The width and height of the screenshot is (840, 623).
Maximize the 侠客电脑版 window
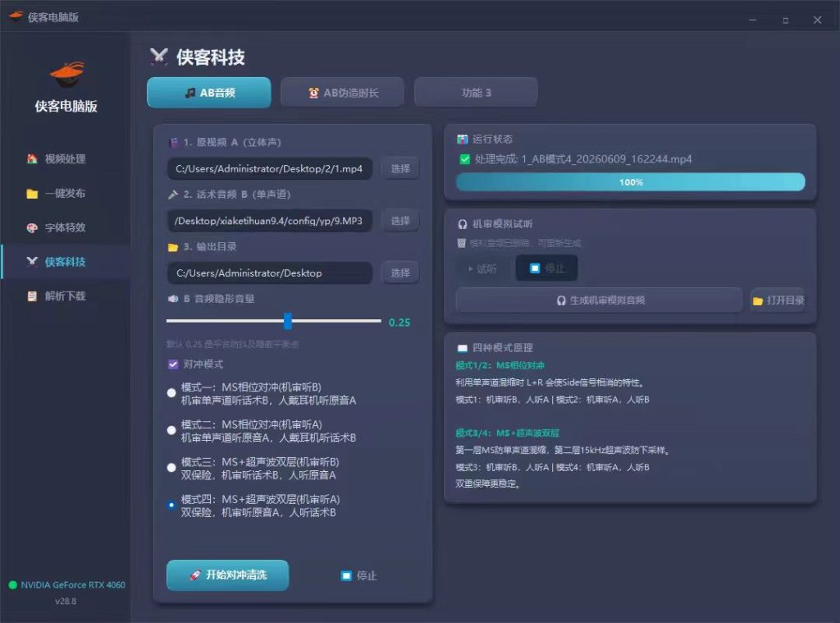point(785,20)
